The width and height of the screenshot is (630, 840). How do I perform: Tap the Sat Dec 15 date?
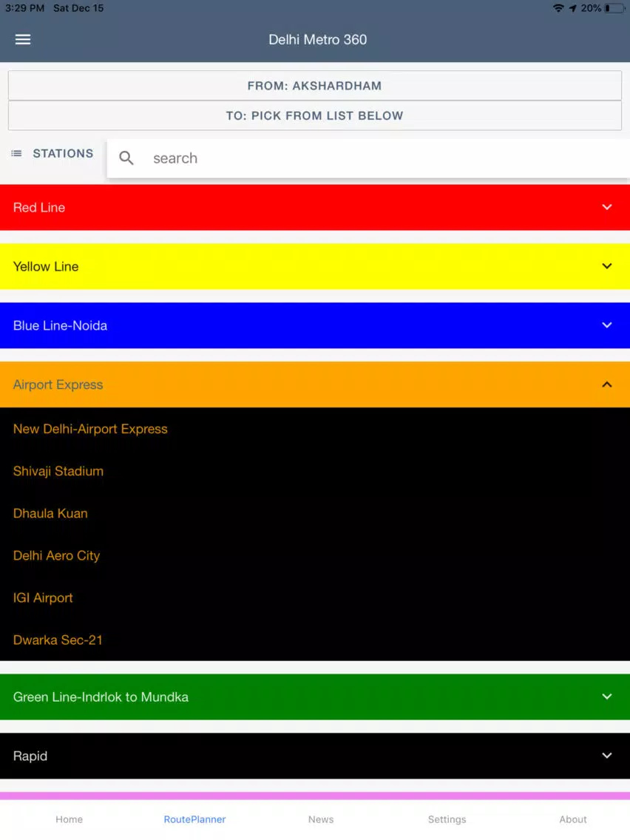pos(78,8)
